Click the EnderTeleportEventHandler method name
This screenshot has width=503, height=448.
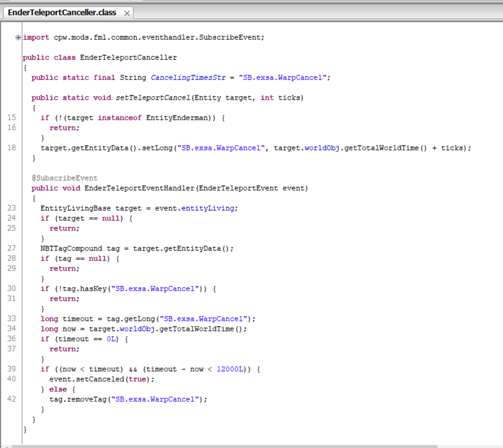click(139, 188)
